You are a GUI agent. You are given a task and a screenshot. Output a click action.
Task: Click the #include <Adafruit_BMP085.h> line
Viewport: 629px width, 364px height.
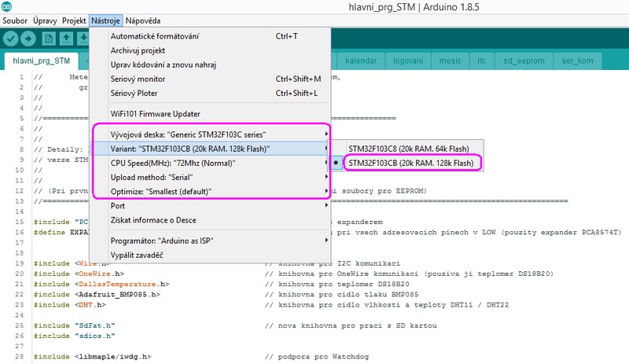pyautogui.click(x=97, y=295)
